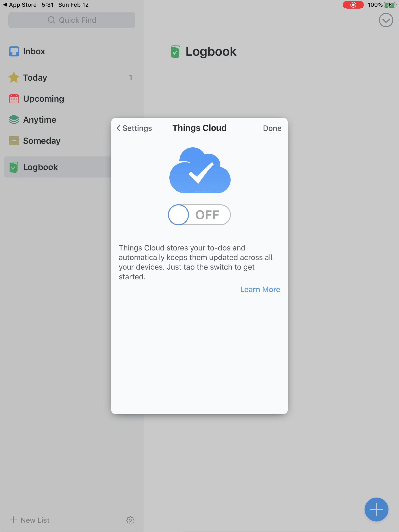Dismiss the dialog with Done

[272, 128]
